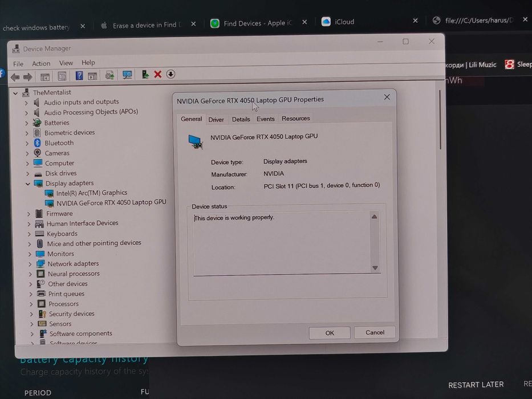Click the Action toolbar icon next to Help icon
Image resolution: width=532 pixels, height=399 pixels.
tap(92, 76)
